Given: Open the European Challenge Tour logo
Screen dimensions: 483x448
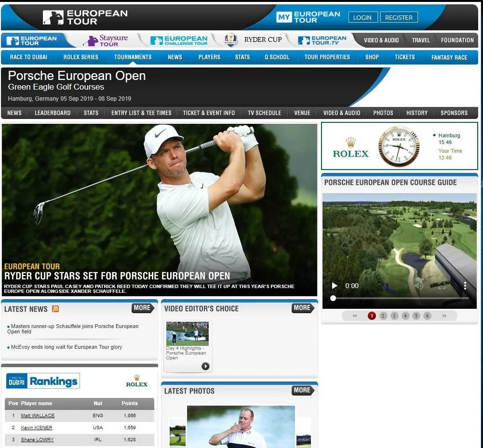Looking at the screenshot, I should point(179,40).
